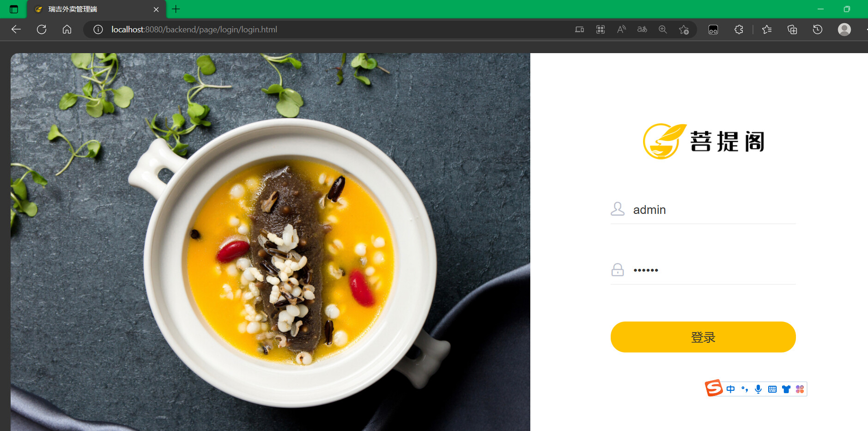Open the Sogou soft keyboard
The image size is (868, 431).
tap(772, 389)
